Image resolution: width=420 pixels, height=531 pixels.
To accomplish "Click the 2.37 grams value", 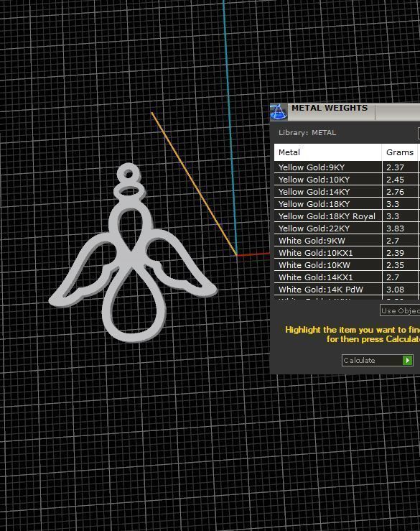I will [395, 167].
